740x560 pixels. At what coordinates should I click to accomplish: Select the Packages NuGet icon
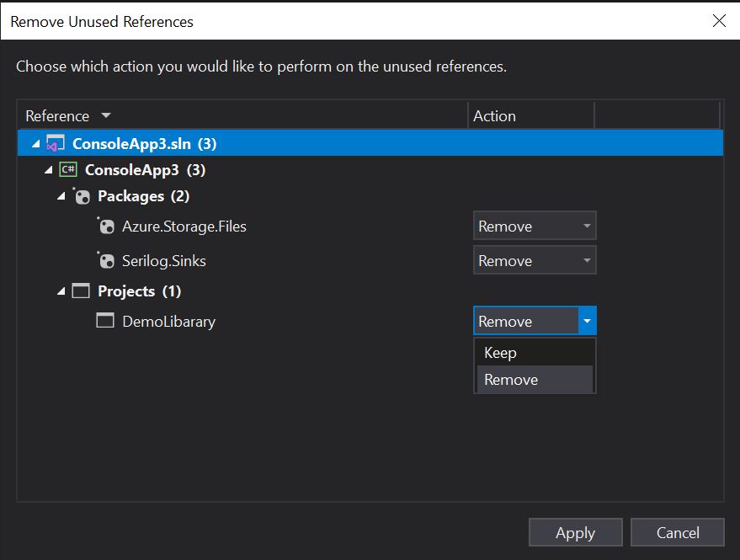pos(82,196)
